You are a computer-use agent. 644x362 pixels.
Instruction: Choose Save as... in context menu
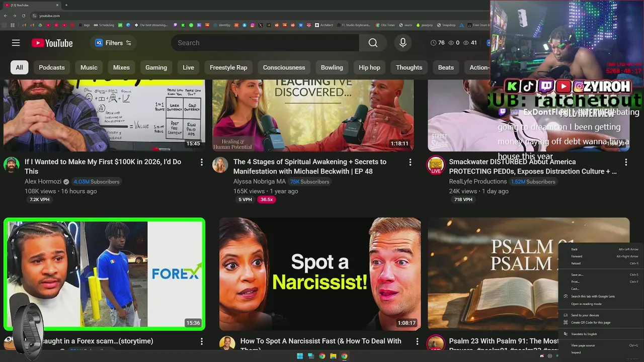pyautogui.click(x=601, y=275)
